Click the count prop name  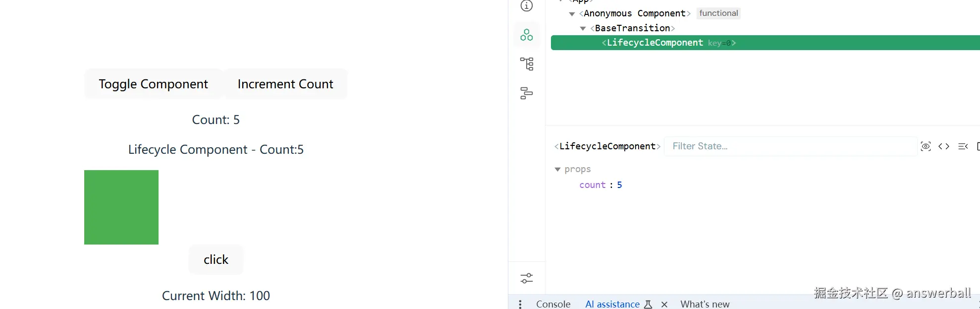(593, 185)
